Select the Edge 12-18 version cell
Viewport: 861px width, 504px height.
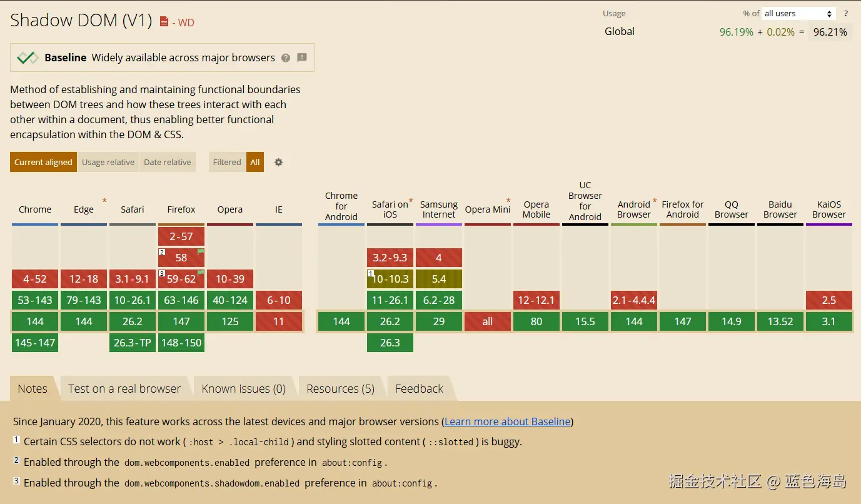click(84, 279)
